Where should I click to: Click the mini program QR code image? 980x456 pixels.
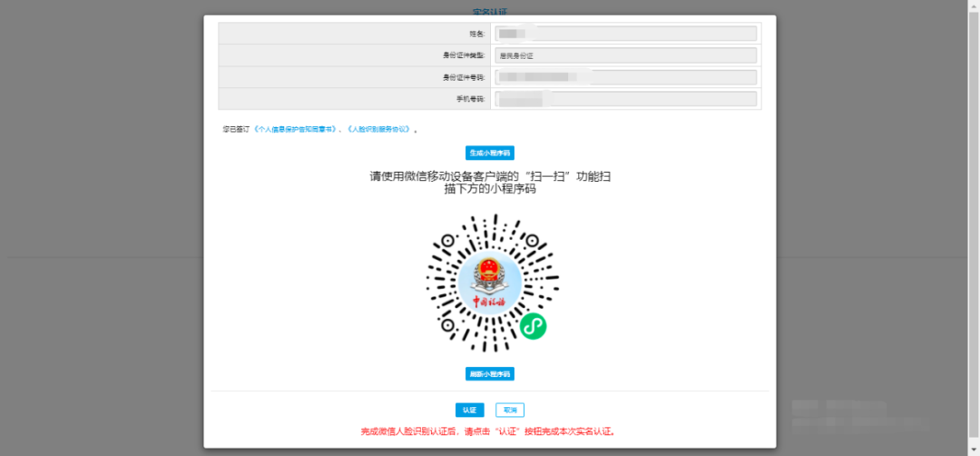tap(492, 283)
